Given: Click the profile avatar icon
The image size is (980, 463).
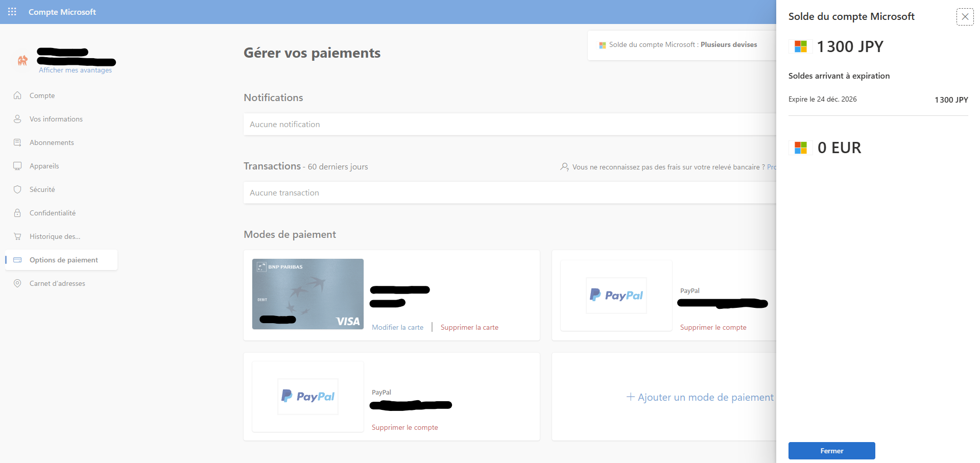Looking at the screenshot, I should click(x=22, y=61).
